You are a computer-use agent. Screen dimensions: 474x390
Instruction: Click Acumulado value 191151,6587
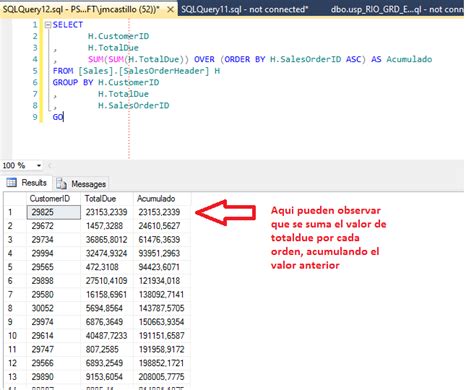(162, 336)
